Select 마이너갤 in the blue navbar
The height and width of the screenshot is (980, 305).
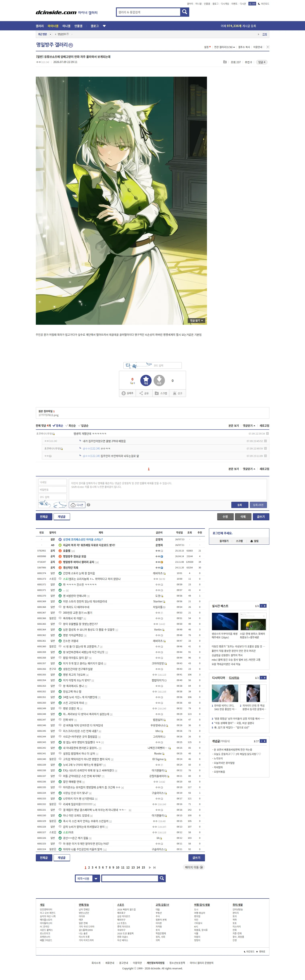click(53, 26)
